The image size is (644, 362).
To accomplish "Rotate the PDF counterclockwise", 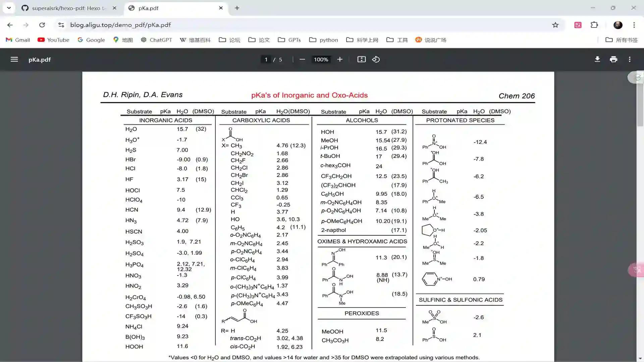I will point(376,59).
